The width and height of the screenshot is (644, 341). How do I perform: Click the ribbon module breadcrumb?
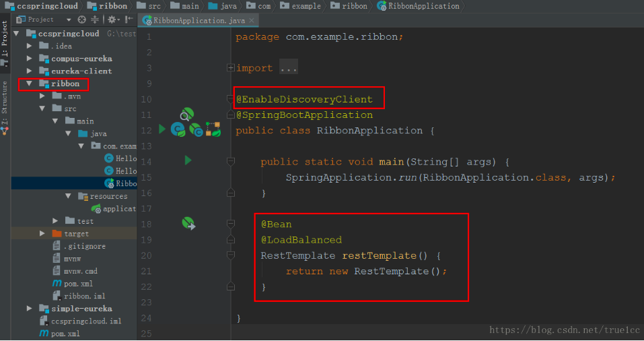[x=108, y=6]
